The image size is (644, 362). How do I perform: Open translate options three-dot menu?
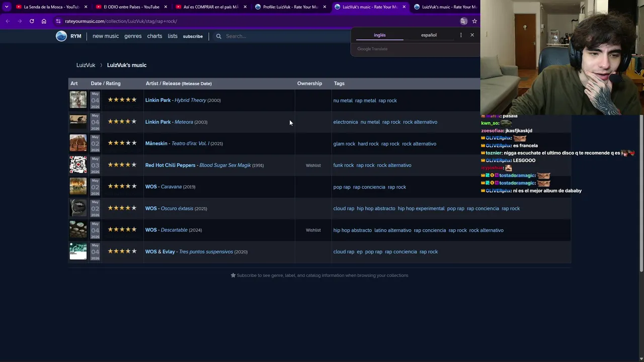[461, 35]
